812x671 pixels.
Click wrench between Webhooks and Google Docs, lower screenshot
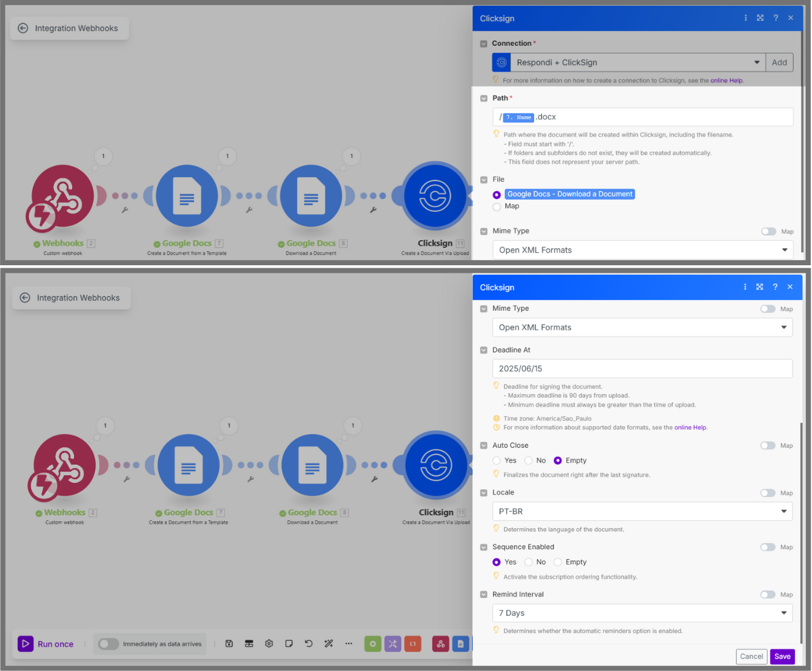pyautogui.click(x=127, y=479)
